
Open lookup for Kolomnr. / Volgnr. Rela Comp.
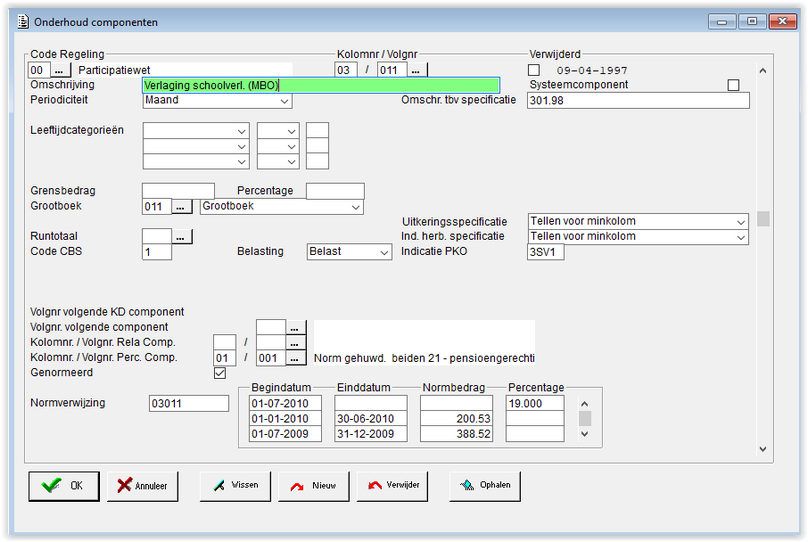(295, 343)
